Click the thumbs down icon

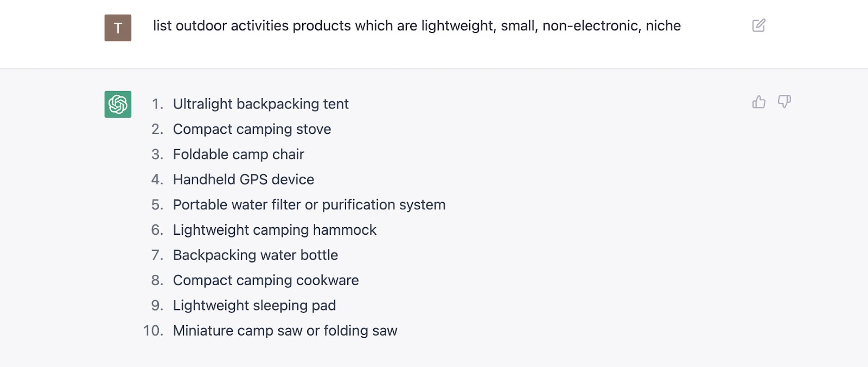pos(784,102)
